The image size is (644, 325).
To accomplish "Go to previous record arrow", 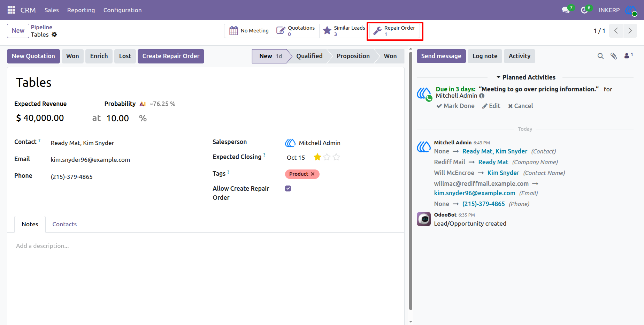I will (616, 31).
